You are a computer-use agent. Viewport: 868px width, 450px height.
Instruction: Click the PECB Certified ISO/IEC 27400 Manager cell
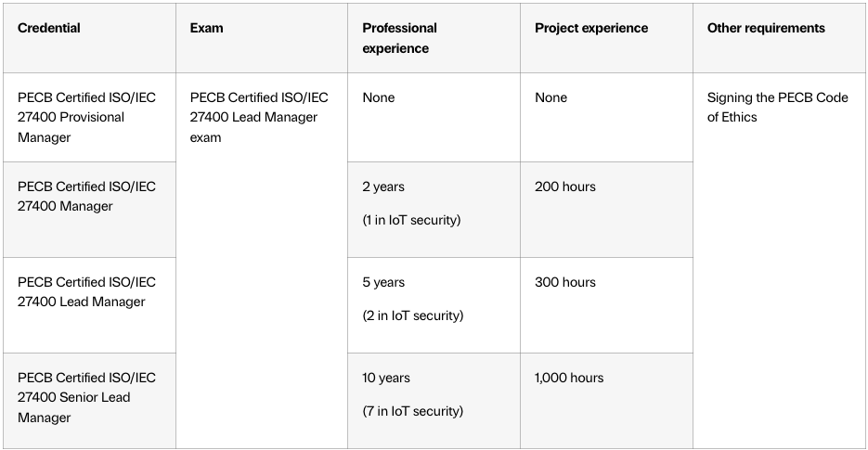point(86,196)
